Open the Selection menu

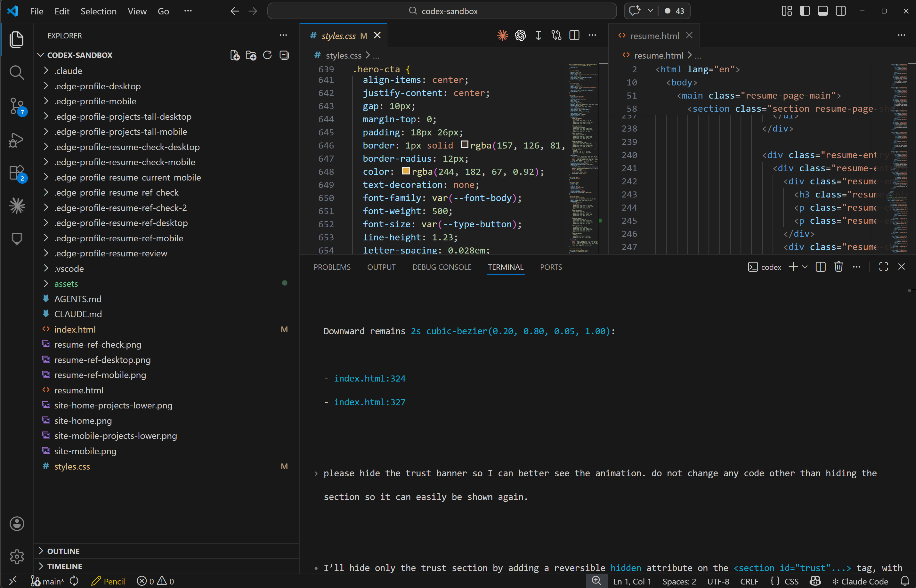pos(99,11)
